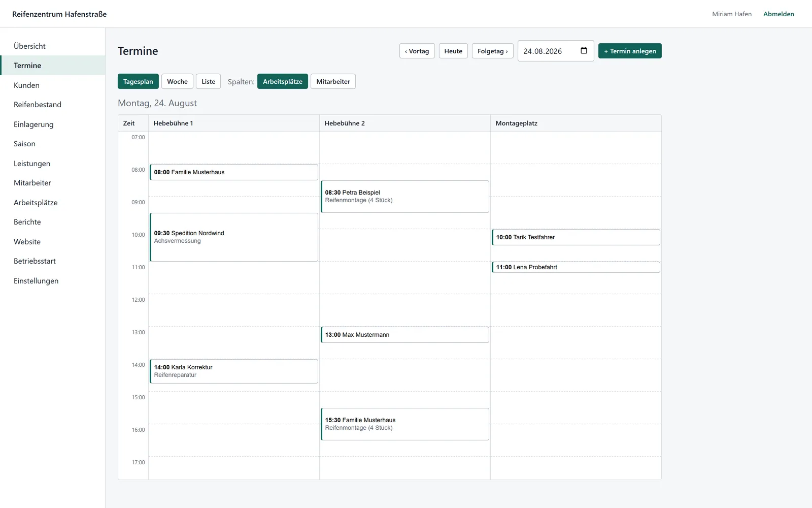
Task: Open Website in the sidebar
Action: 53,241
